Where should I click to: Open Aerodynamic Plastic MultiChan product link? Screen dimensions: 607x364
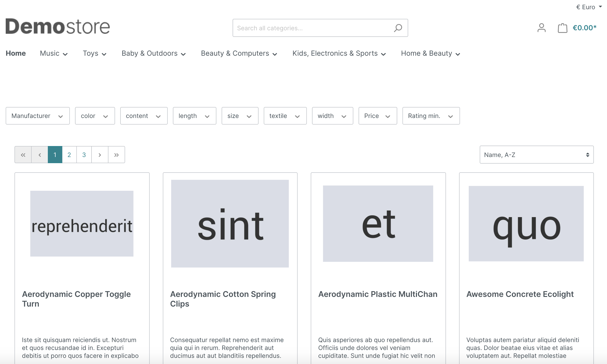coord(378,294)
